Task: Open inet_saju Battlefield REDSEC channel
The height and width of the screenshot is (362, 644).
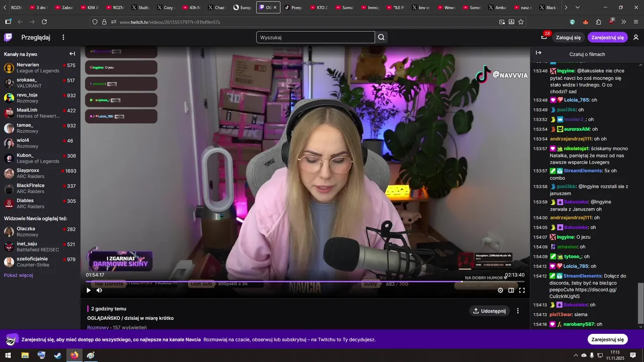Action: (x=40, y=247)
